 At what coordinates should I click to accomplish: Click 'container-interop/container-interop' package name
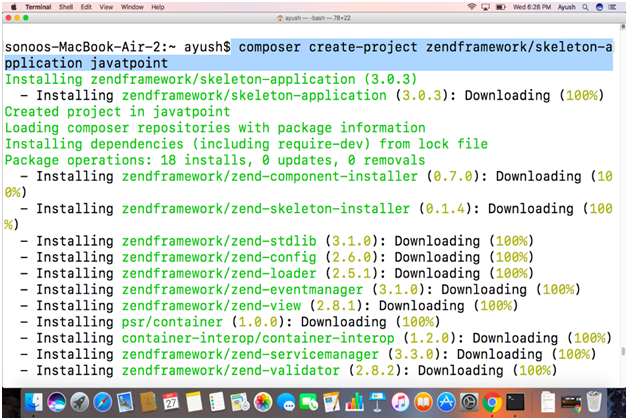tap(258, 338)
